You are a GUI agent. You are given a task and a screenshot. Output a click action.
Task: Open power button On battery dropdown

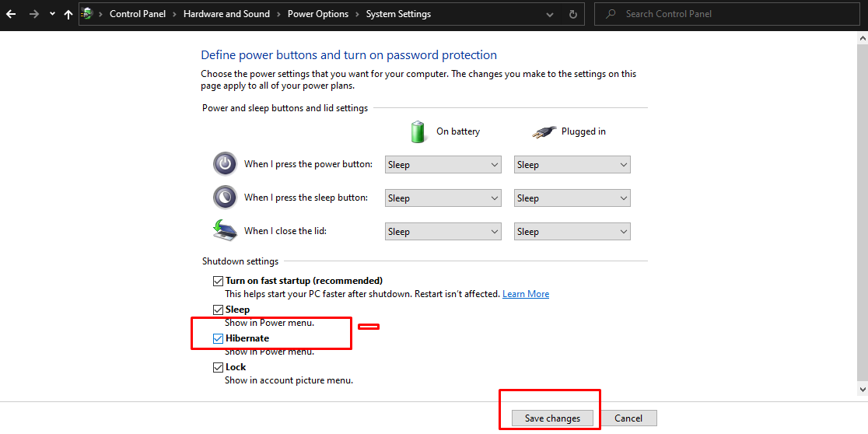coord(443,164)
